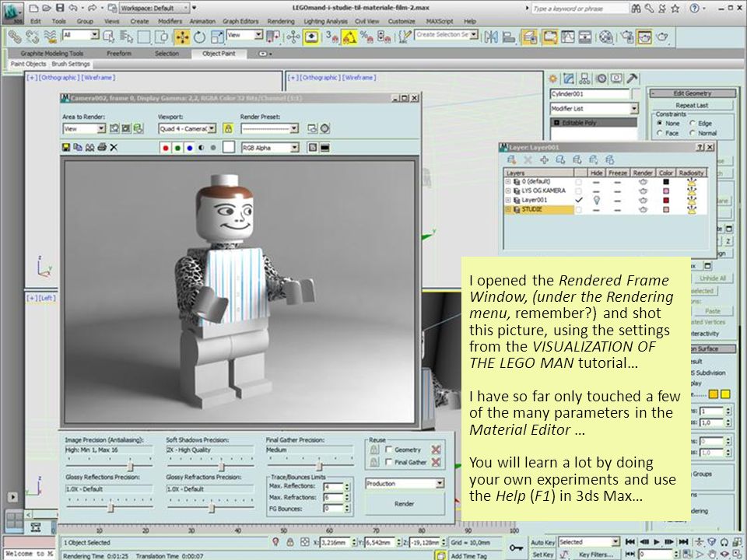Screen dimensions: 747x560
Task: Click the Render button
Action: point(405,504)
